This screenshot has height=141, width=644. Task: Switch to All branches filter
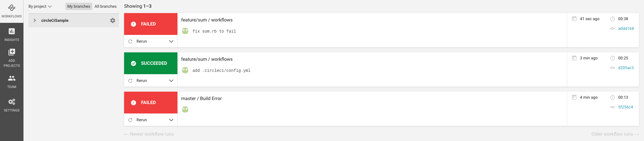105,6
